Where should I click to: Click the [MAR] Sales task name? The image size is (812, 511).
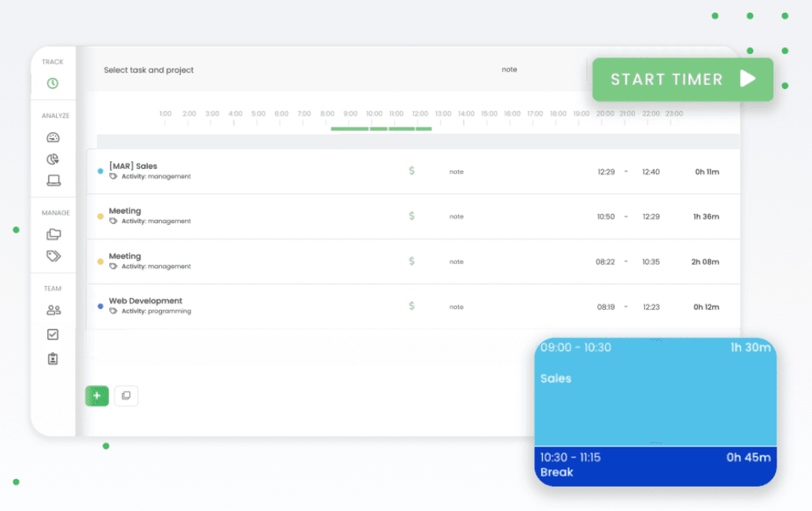[x=133, y=166]
